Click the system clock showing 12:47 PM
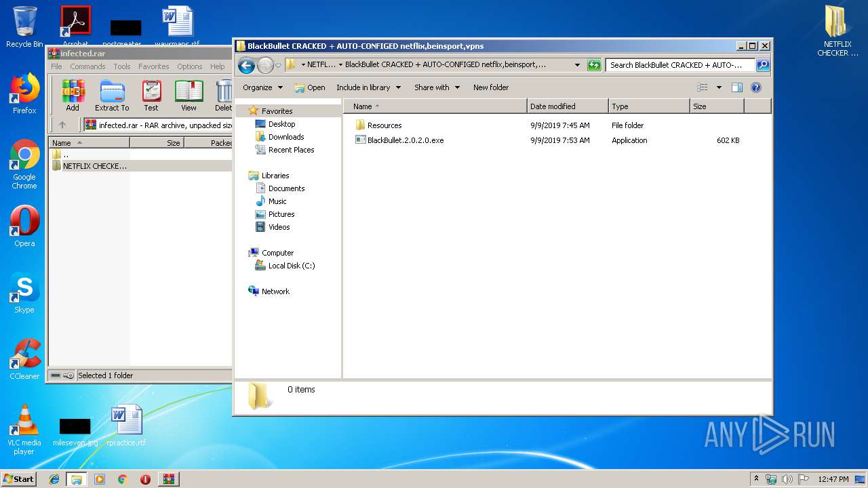This screenshot has width=868, height=488. (x=833, y=479)
